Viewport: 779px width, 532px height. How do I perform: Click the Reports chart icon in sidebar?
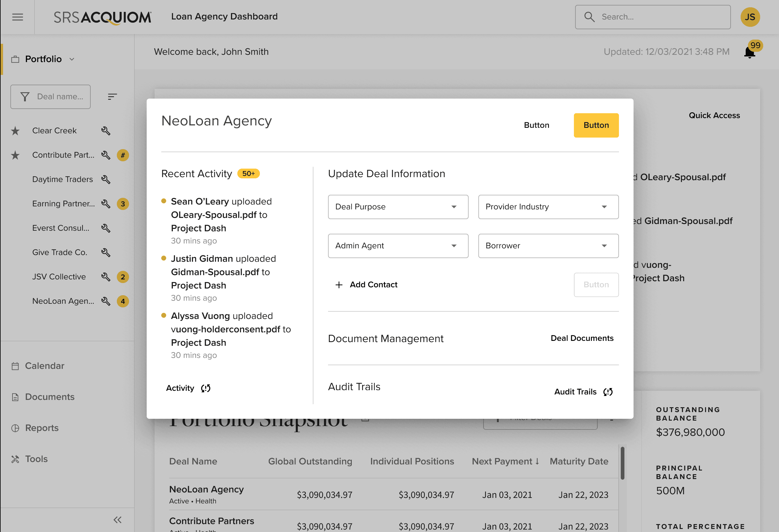(x=15, y=428)
